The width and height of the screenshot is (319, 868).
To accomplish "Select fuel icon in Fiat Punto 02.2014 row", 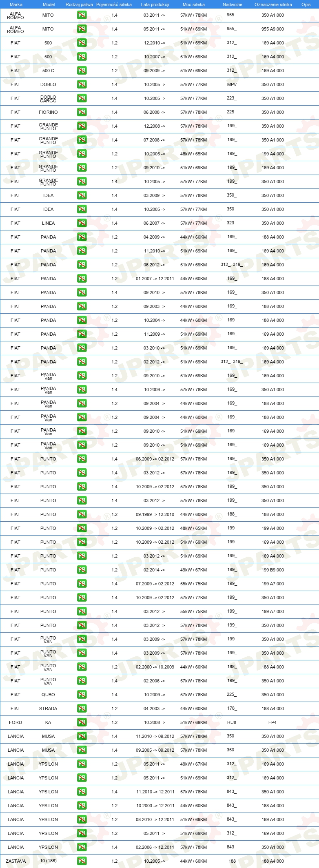I will coord(82,570).
